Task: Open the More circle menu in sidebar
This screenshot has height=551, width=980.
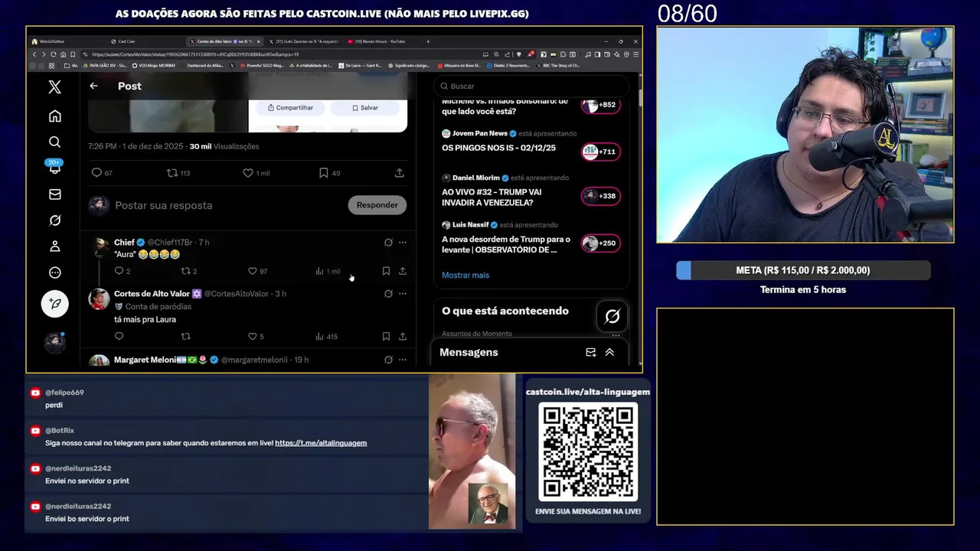Action: point(54,272)
